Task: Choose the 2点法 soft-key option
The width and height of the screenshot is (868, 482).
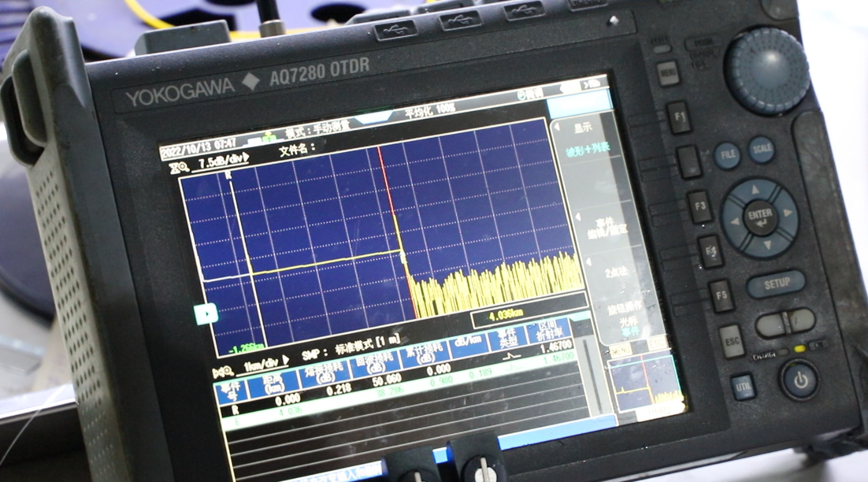Action: click(x=616, y=273)
